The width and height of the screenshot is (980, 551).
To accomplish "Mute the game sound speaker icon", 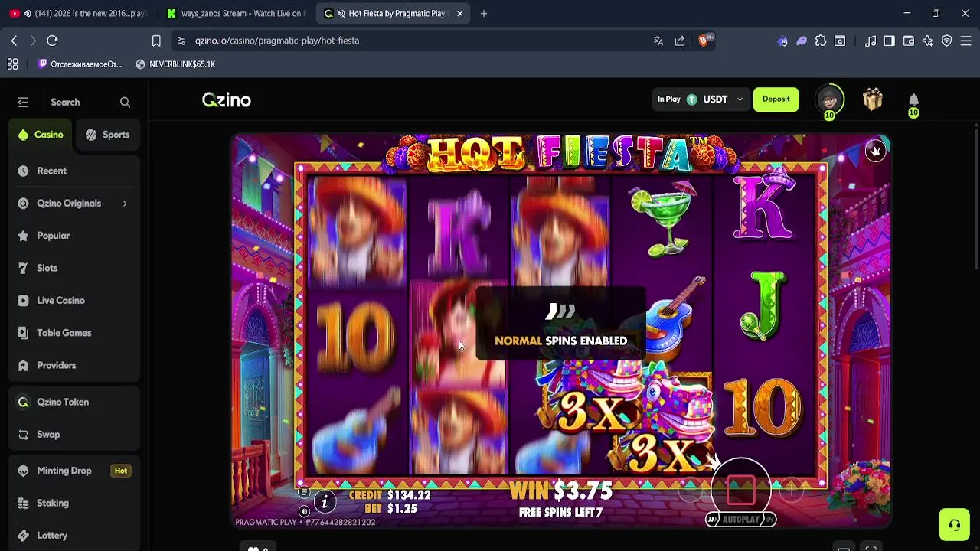I will tap(304, 510).
